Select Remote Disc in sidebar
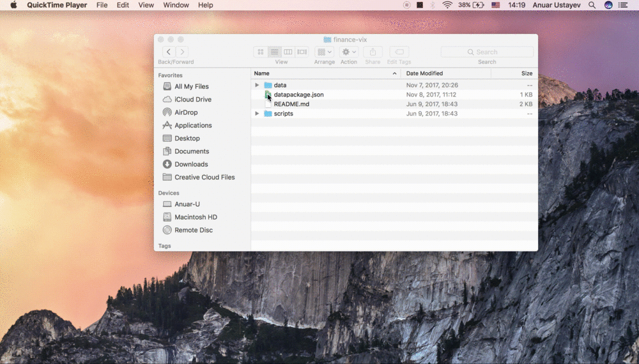The width and height of the screenshot is (639, 364). (194, 230)
